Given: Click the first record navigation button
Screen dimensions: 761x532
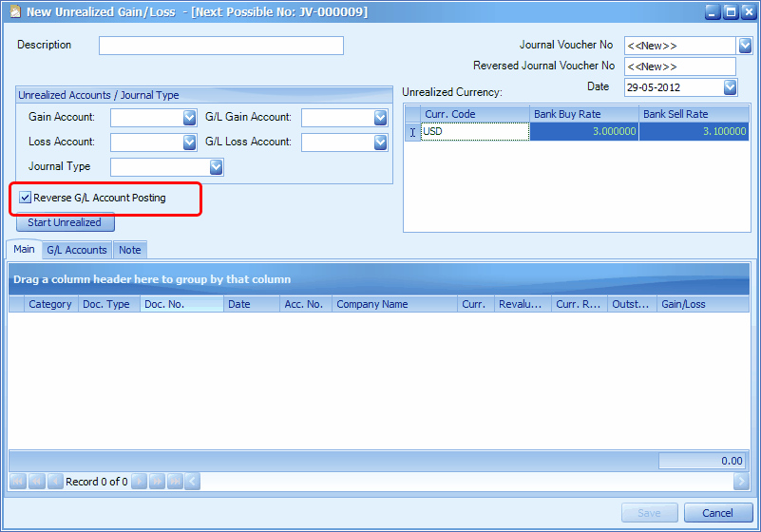Looking at the screenshot, I should click(x=17, y=482).
